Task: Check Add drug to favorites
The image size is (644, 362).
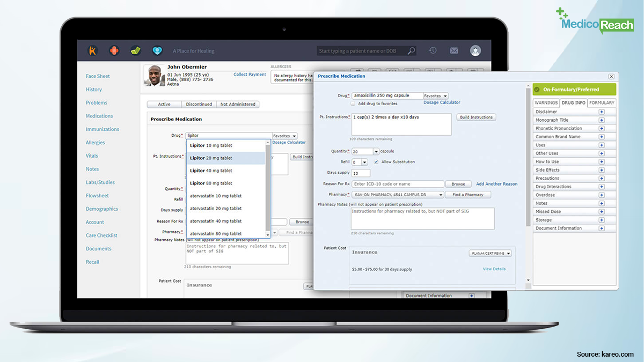Action: tap(353, 103)
